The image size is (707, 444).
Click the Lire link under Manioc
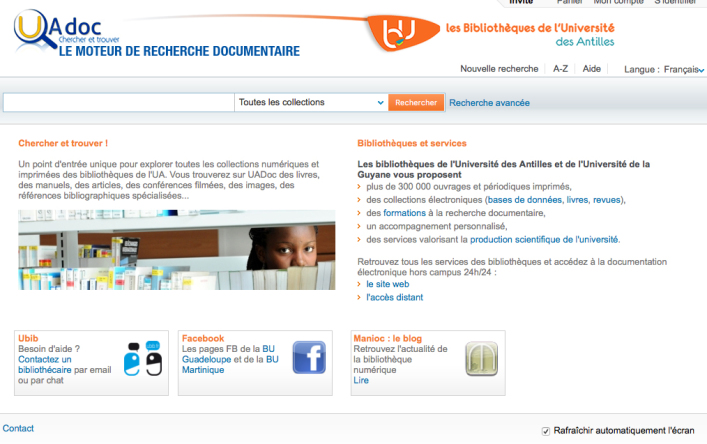(x=361, y=380)
